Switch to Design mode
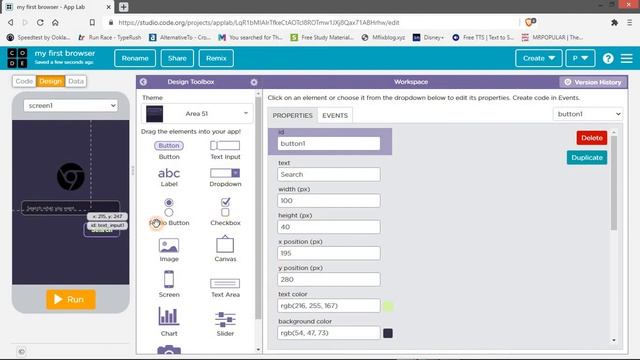640x360 pixels. [x=50, y=81]
